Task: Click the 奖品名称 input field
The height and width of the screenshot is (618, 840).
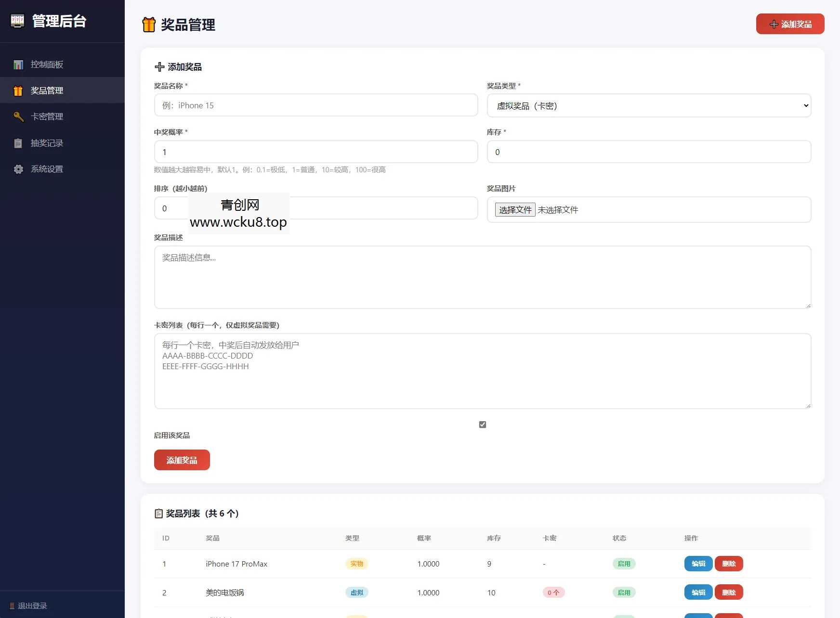Action: pos(316,105)
